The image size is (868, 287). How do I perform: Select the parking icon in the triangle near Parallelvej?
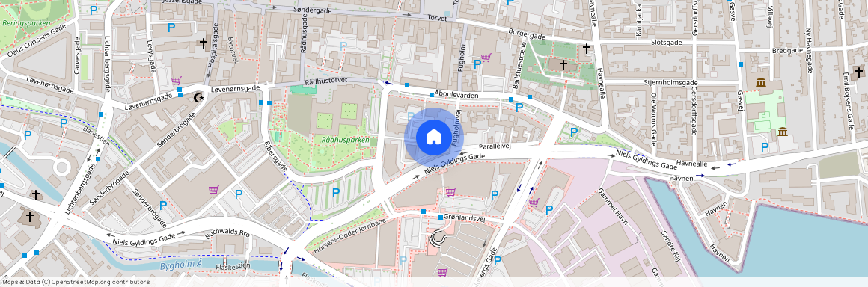(574, 132)
